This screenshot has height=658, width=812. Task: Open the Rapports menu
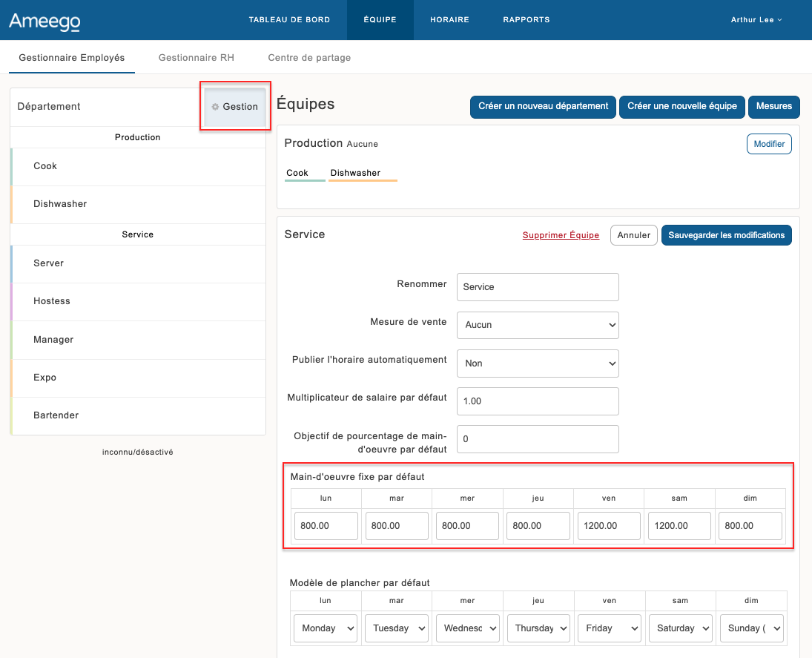[526, 20]
